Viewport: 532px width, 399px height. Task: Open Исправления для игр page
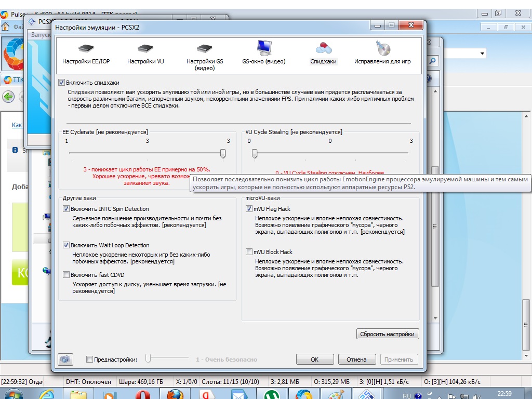coord(382,52)
